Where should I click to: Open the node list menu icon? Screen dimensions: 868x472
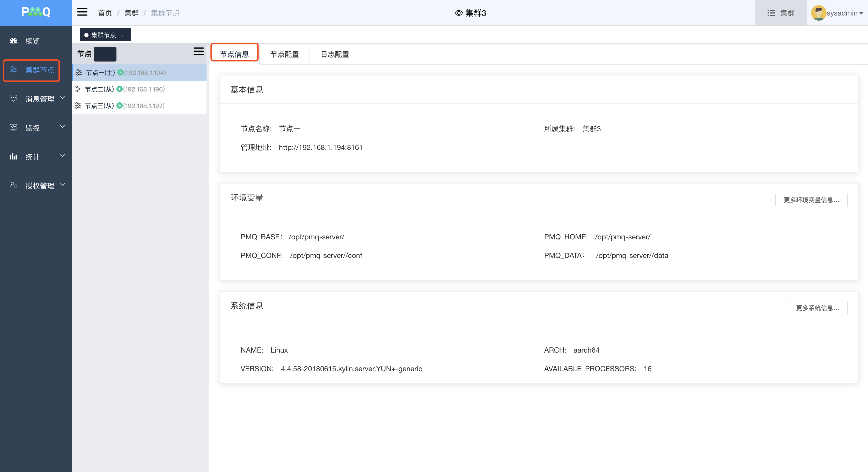(198, 51)
